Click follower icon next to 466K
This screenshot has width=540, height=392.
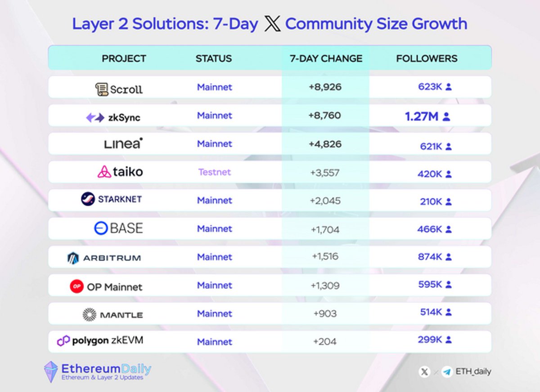(448, 229)
